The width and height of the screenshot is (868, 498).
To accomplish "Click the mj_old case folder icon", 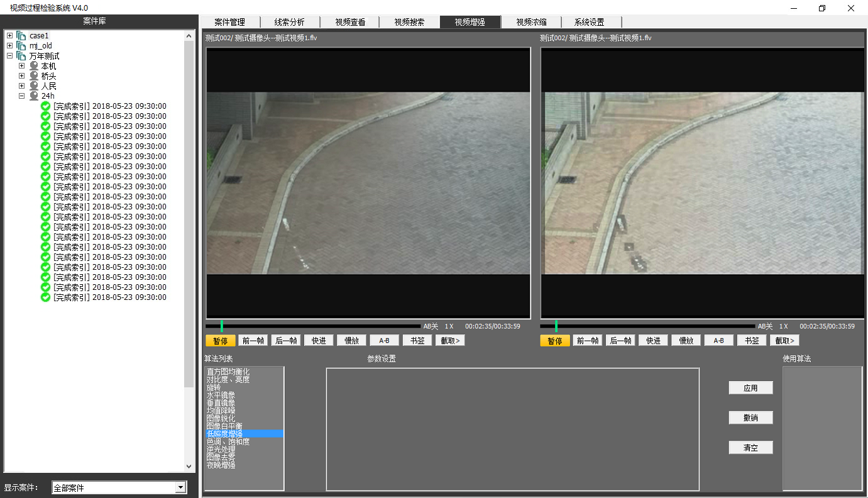I will [x=21, y=46].
